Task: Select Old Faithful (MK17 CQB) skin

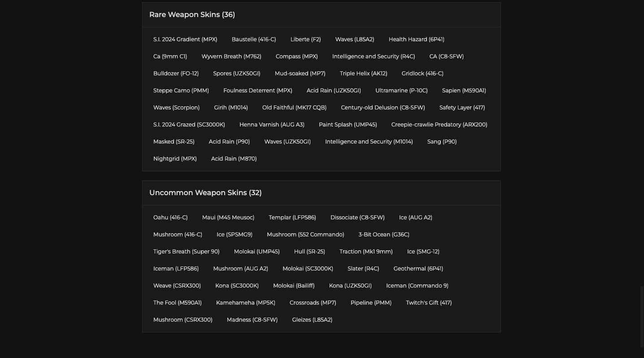Action: point(294,108)
